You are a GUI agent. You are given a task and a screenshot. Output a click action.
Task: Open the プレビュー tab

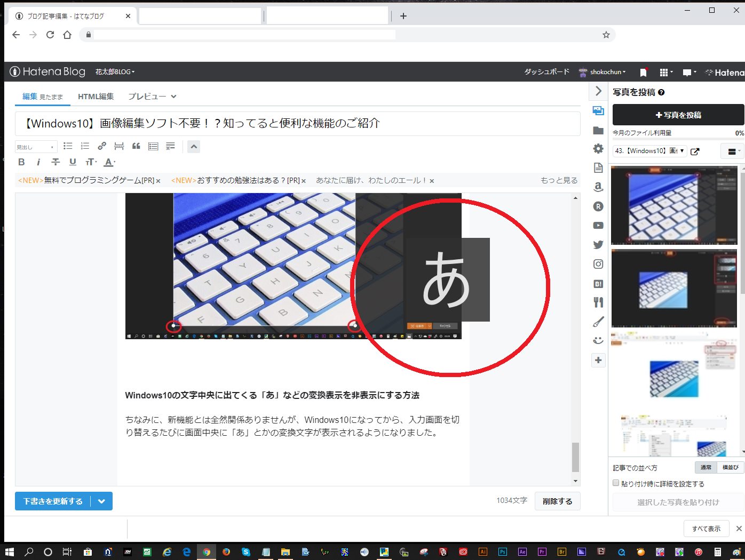point(146,97)
